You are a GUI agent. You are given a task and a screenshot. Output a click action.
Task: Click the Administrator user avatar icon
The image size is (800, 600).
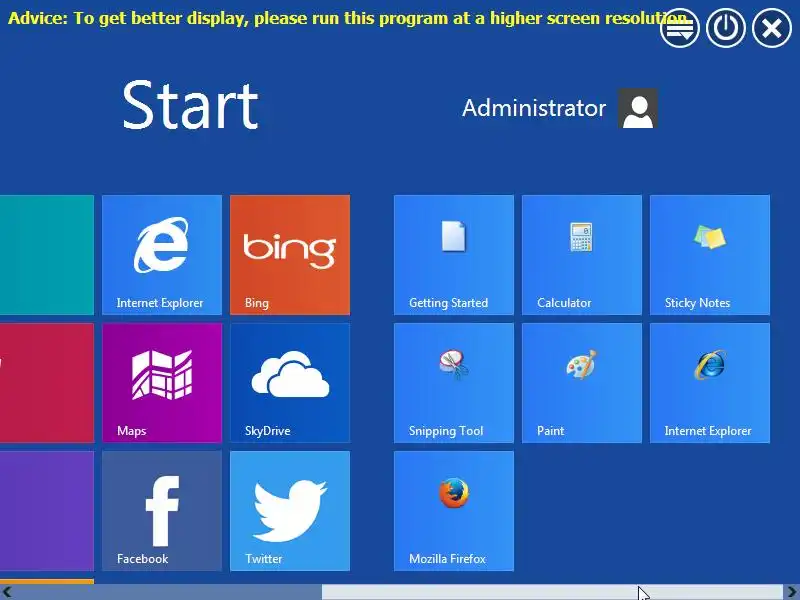[x=638, y=108]
